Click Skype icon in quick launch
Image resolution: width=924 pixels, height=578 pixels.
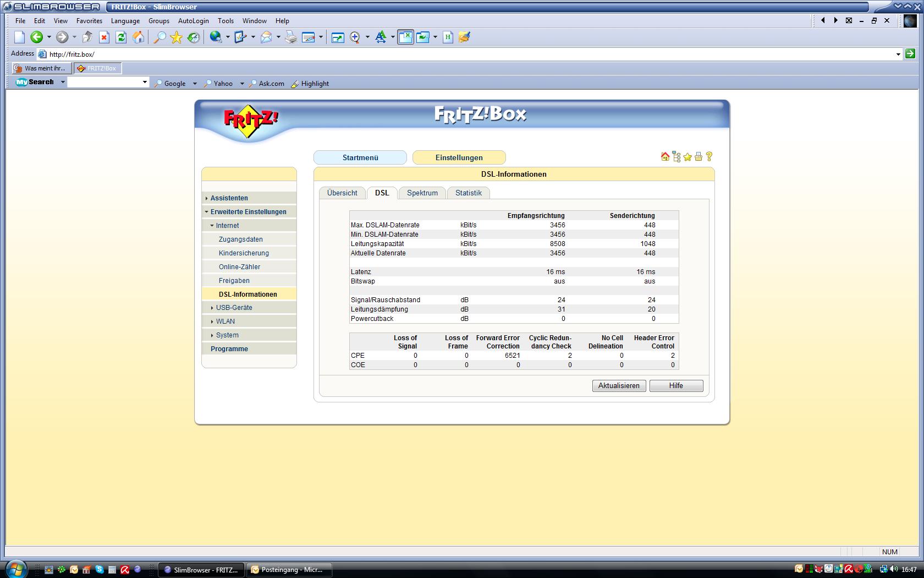point(100,570)
